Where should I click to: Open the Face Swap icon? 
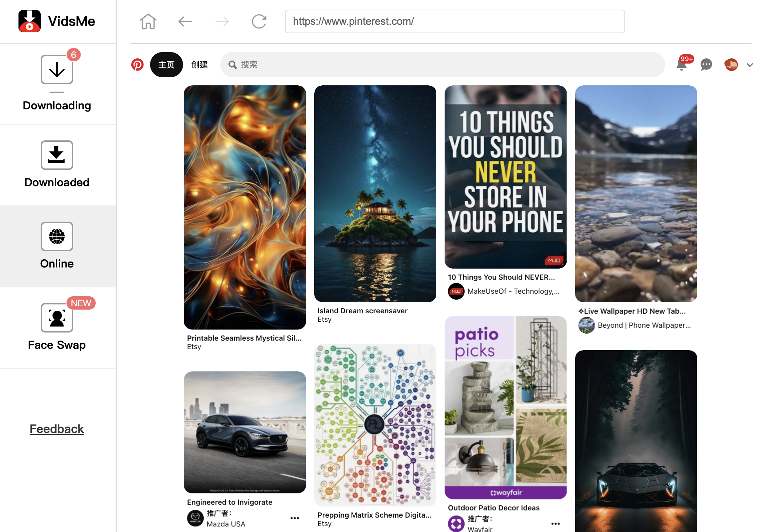[x=57, y=318]
